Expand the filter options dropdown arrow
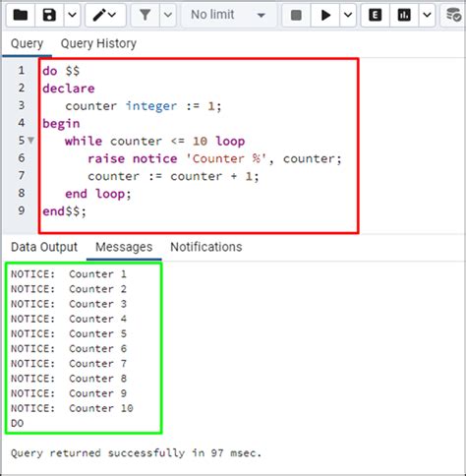This screenshot has height=476, width=466. (168, 15)
